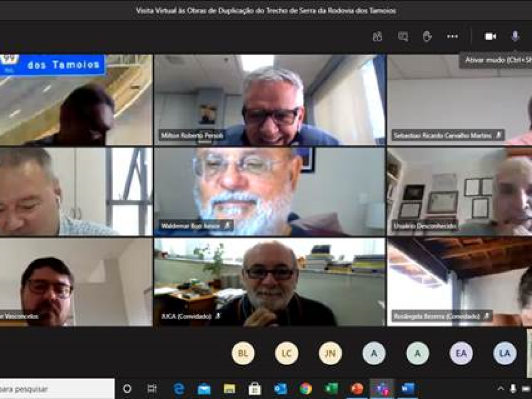Viewport: 532px width, 399px height.
Task: Open the meeting chat conversation
Action: 403,36
